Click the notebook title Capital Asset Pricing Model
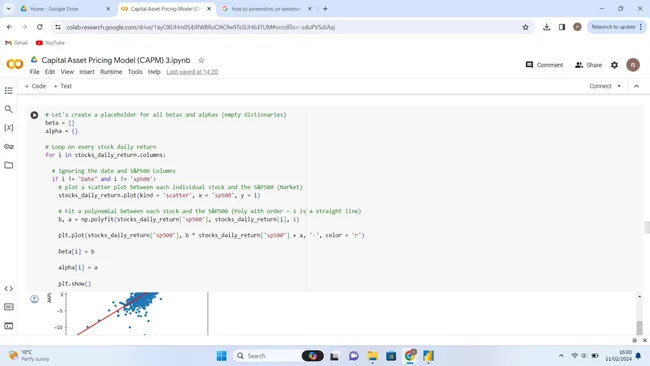This screenshot has height=366, width=650. pos(116,60)
